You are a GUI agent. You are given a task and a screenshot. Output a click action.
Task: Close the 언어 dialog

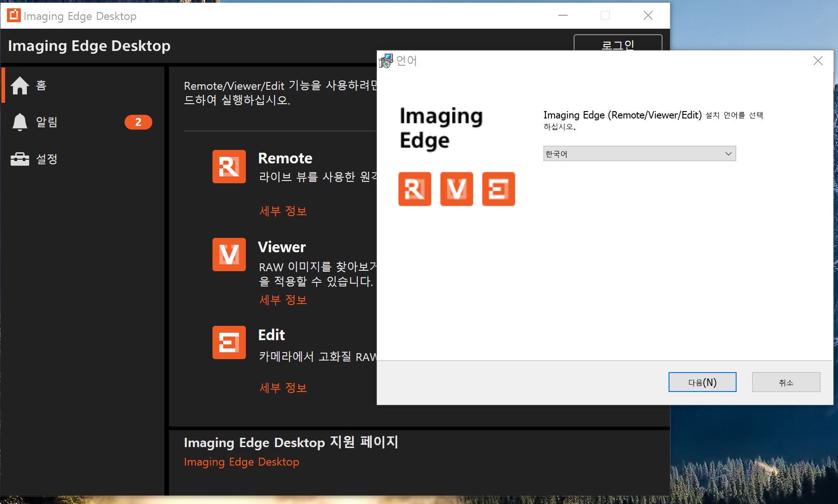pos(818,61)
